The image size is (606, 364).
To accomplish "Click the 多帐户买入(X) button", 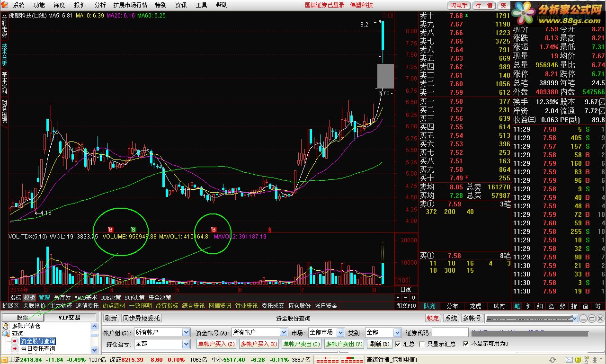I will 259,344.
